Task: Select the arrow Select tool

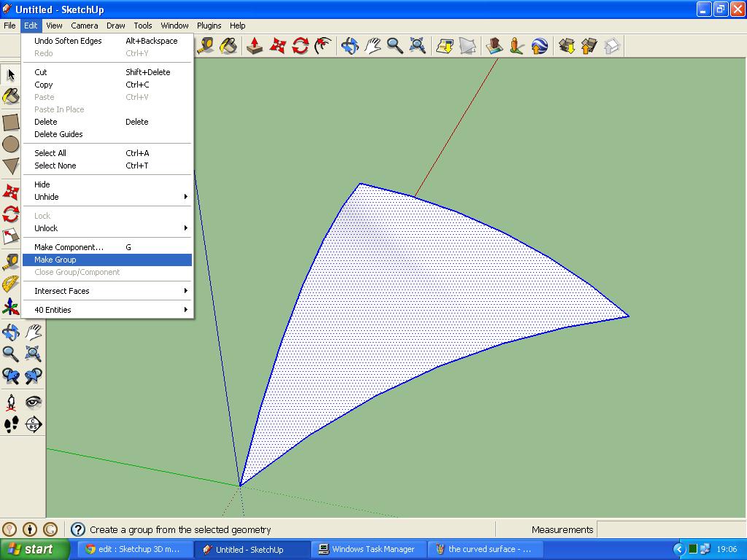Action: click(10, 74)
